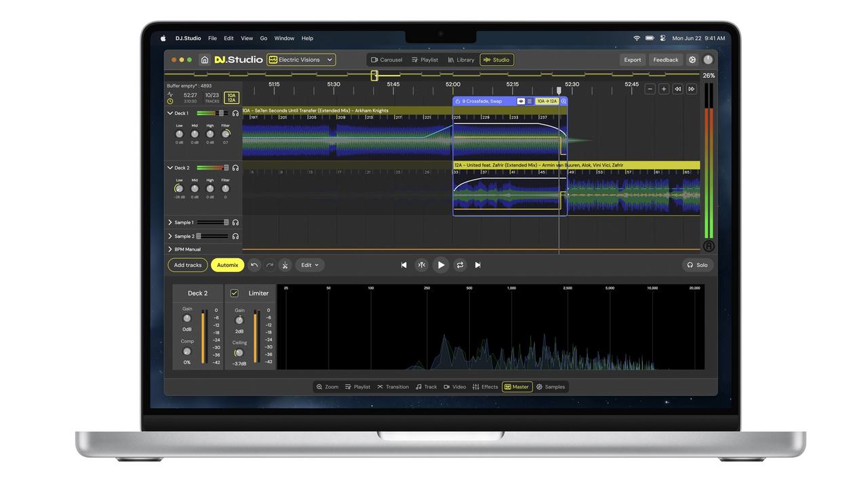Toggle loop playback button

pyautogui.click(x=460, y=265)
